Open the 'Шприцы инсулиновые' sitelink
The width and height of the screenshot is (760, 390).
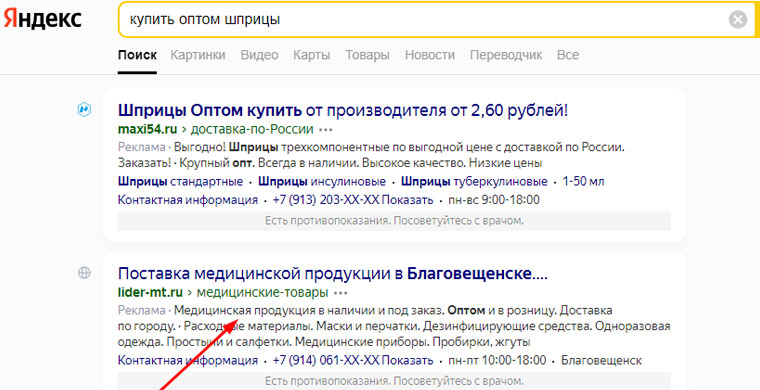(322, 182)
